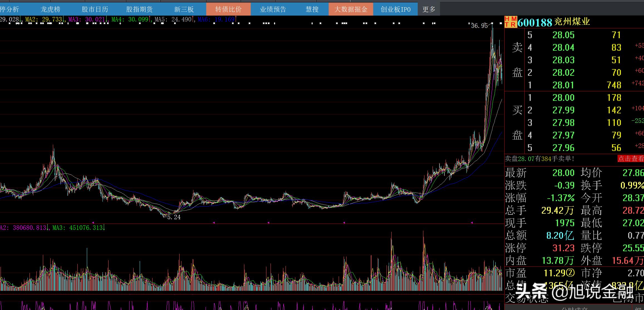Click the HMTR badge beside 600188

coord(511,22)
